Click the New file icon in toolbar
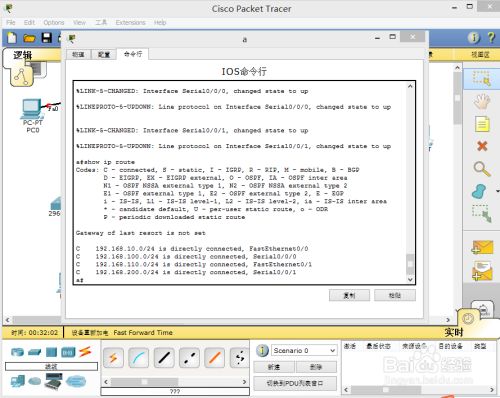Viewport: 500px width, 398px height. click(12, 38)
